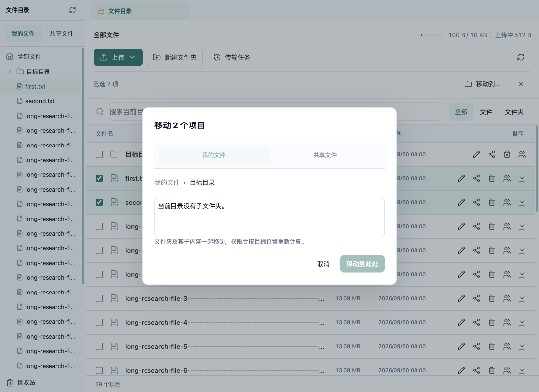This screenshot has height=392, width=539.
Task: Click the storage usage progress bar
Action: [433, 35]
